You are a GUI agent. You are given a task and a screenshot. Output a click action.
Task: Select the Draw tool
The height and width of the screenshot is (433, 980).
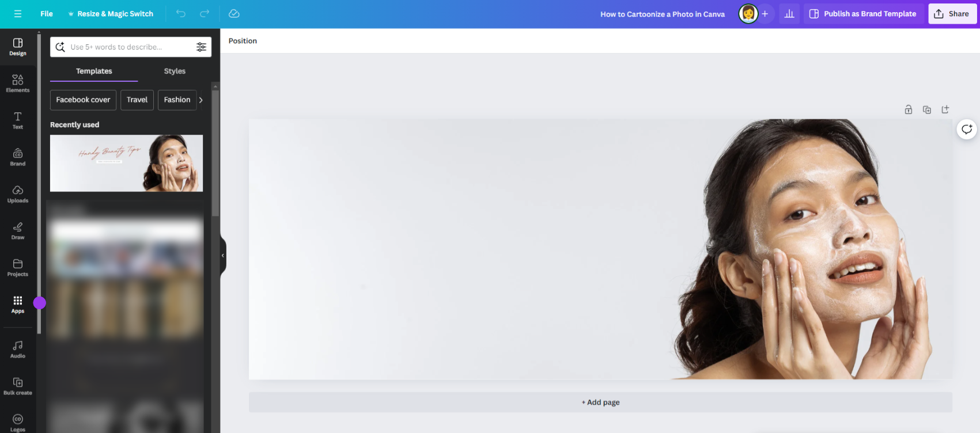click(18, 231)
